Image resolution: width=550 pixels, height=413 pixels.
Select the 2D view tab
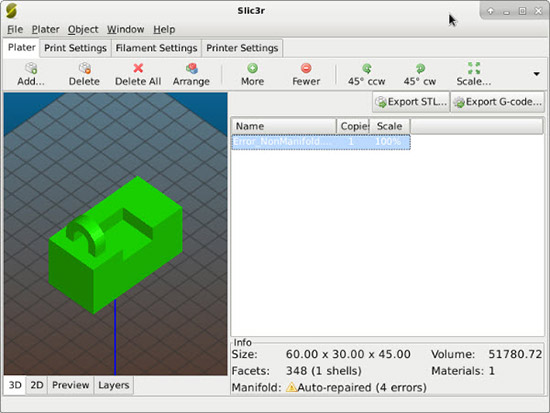coord(37,385)
